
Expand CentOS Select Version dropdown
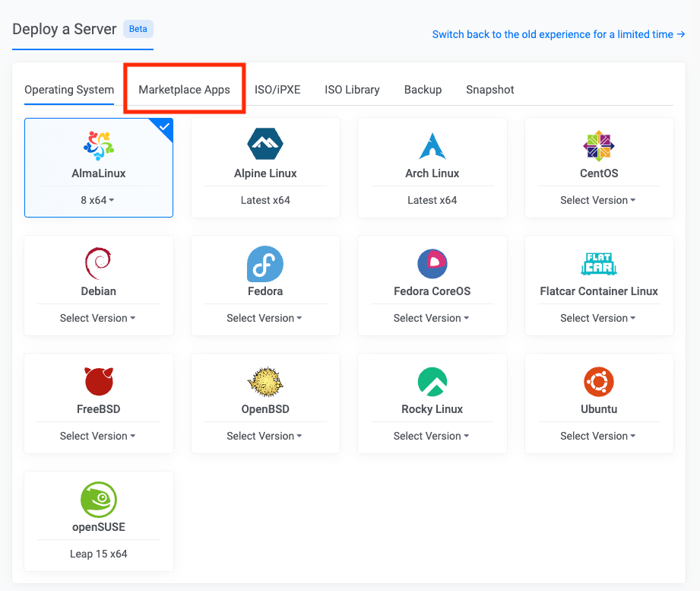point(597,200)
